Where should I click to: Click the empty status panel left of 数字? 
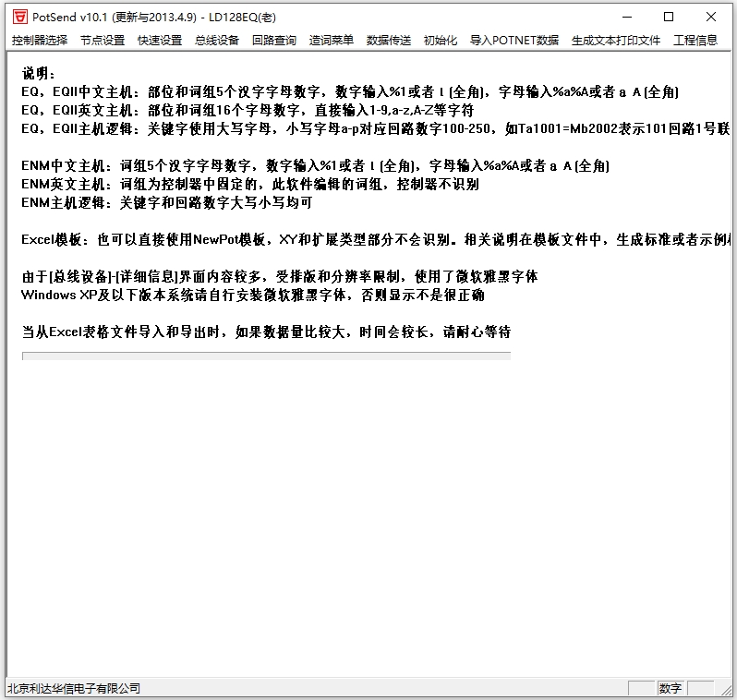pyautogui.click(x=642, y=688)
